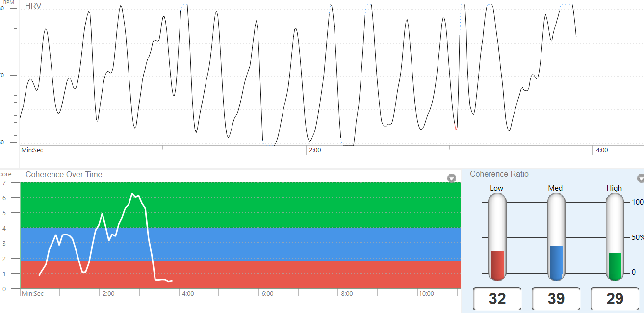Screen dimensions: 644x313
Task: Select the Med ratio value box showing 39
Action: [x=556, y=299]
